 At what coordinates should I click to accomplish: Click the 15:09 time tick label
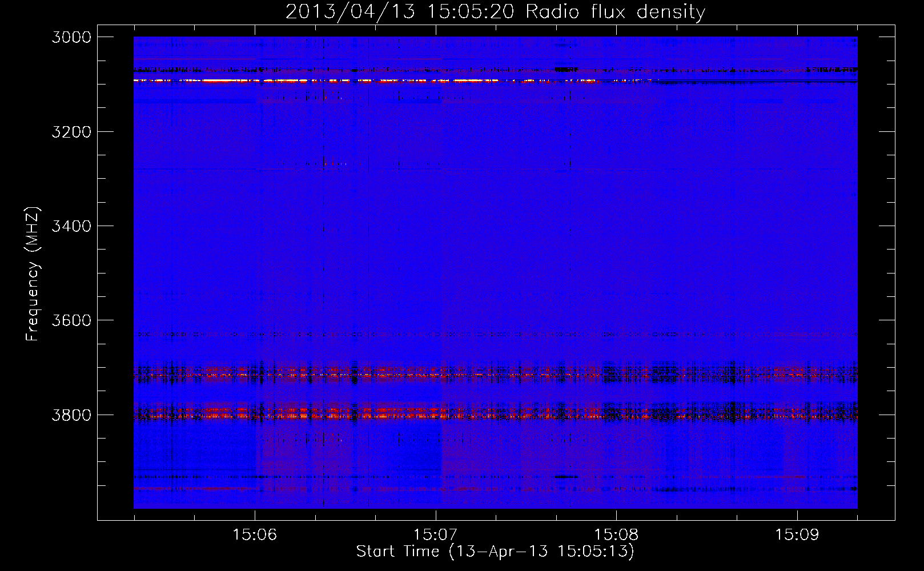(797, 534)
